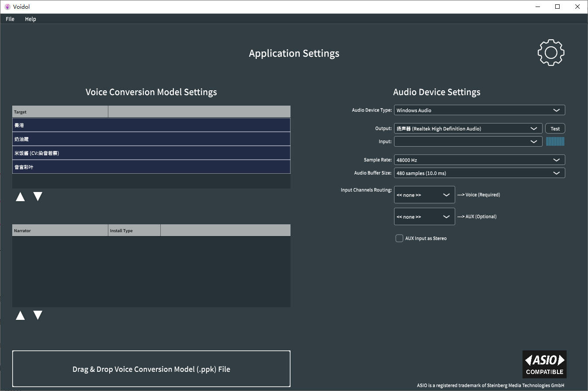Click the down arrow below the Narrator list
Viewport: 588px width, 391px height.
38,316
